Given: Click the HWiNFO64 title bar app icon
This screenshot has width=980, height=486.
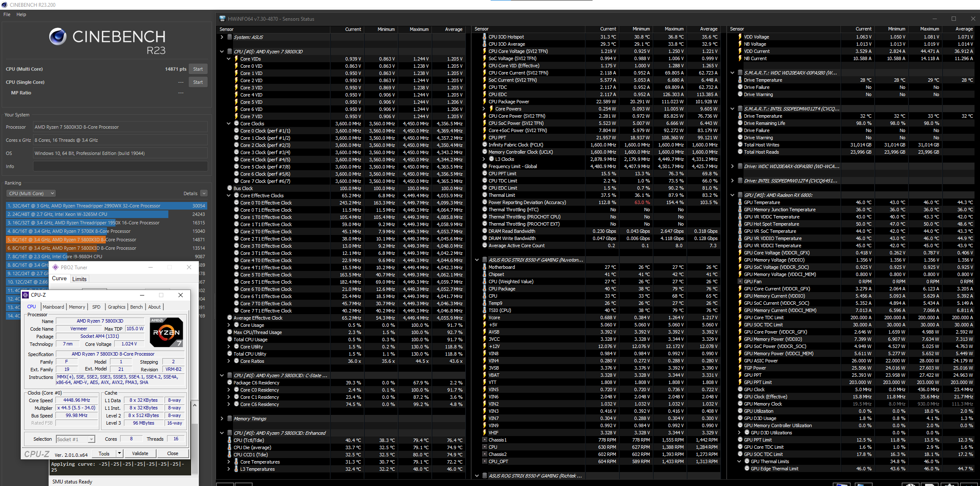Looking at the screenshot, I should click(x=222, y=19).
